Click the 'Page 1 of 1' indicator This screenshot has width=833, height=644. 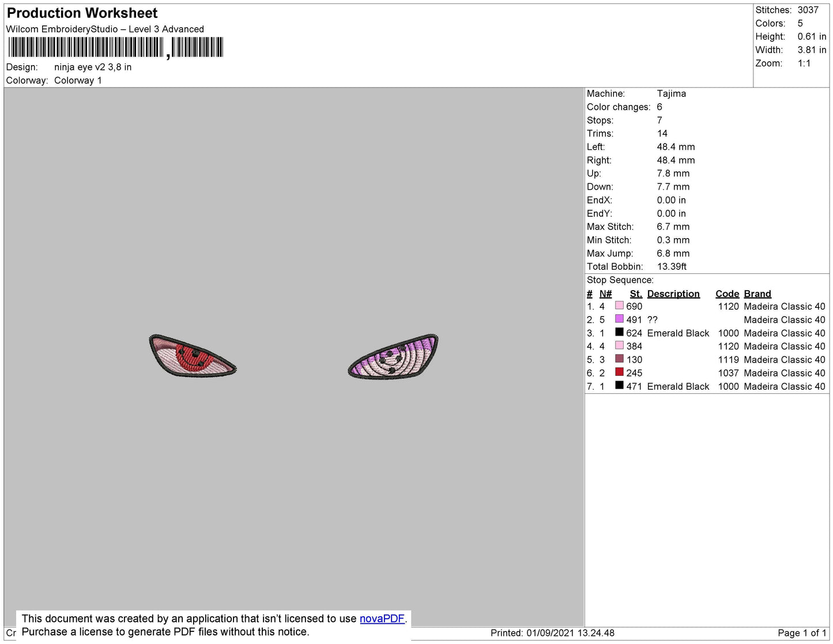coord(802,633)
